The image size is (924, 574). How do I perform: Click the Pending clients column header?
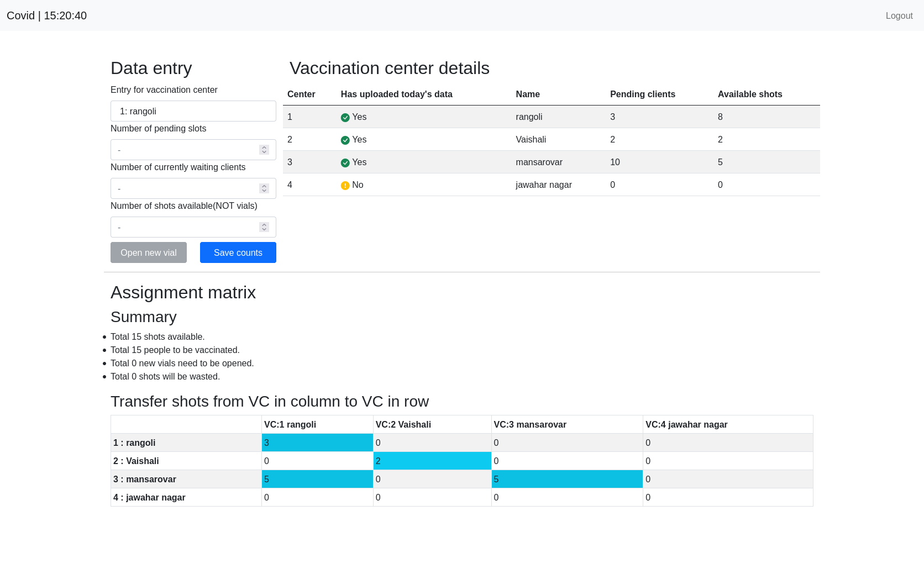(643, 94)
